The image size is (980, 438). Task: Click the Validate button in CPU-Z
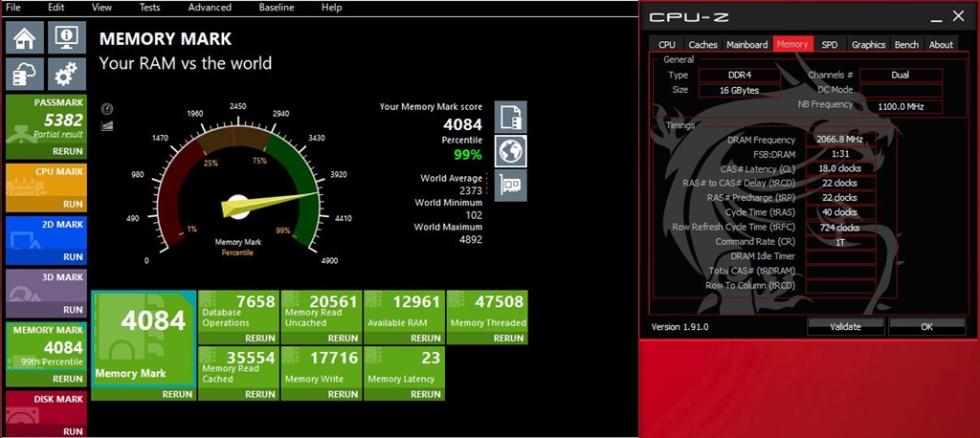(845, 326)
